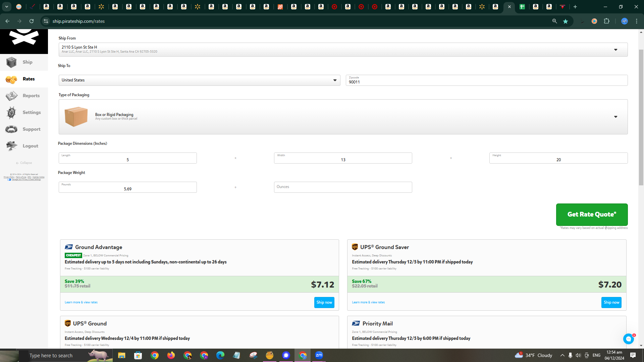
Task: Click the Length dimension field
Action: [127, 158]
